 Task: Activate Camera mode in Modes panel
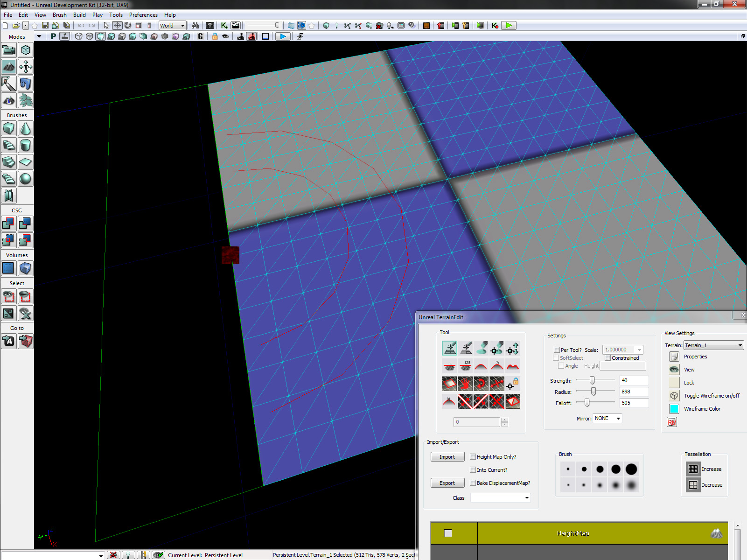9,50
